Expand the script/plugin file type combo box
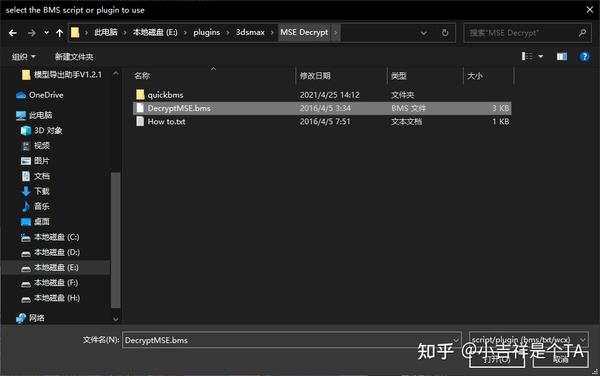 [528, 340]
